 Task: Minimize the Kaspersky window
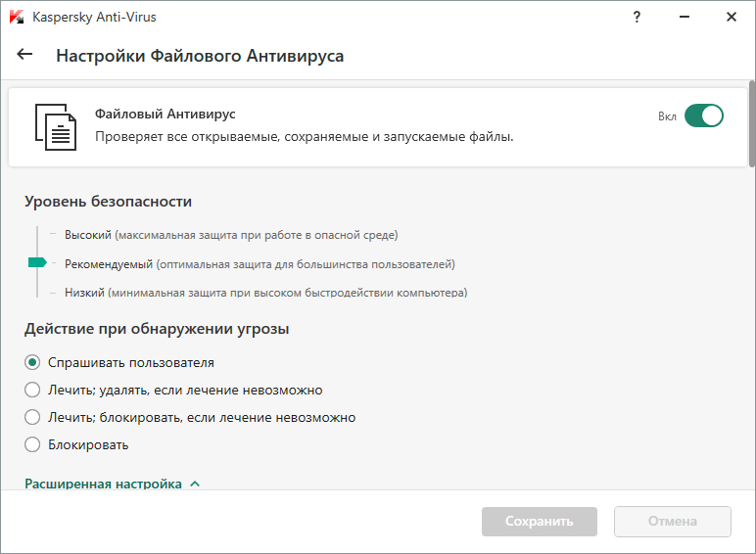[x=684, y=17]
